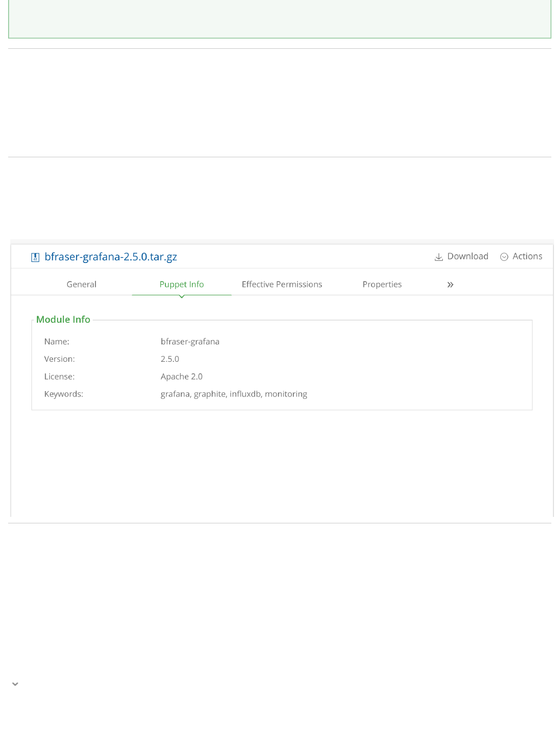560x755 pixels.
Task: Click the Actions circle chevron icon
Action: pyautogui.click(x=504, y=257)
